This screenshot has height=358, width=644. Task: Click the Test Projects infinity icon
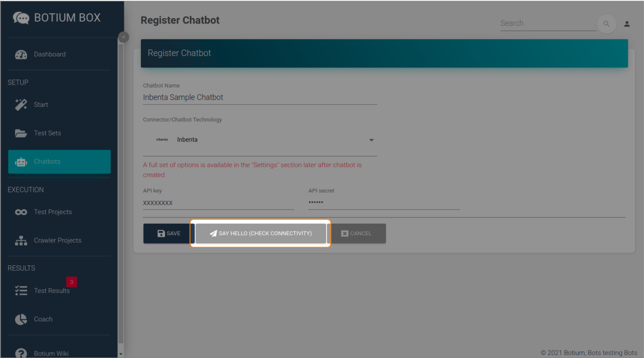pyautogui.click(x=21, y=211)
